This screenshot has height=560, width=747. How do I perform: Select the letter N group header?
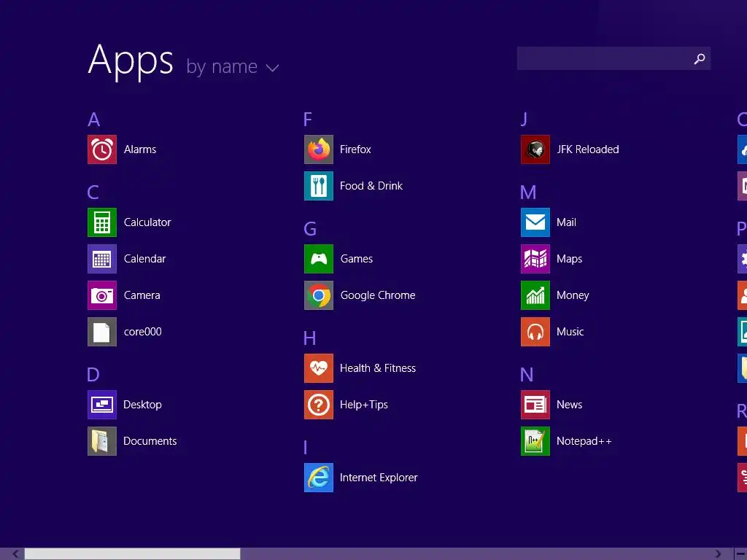[x=527, y=375]
